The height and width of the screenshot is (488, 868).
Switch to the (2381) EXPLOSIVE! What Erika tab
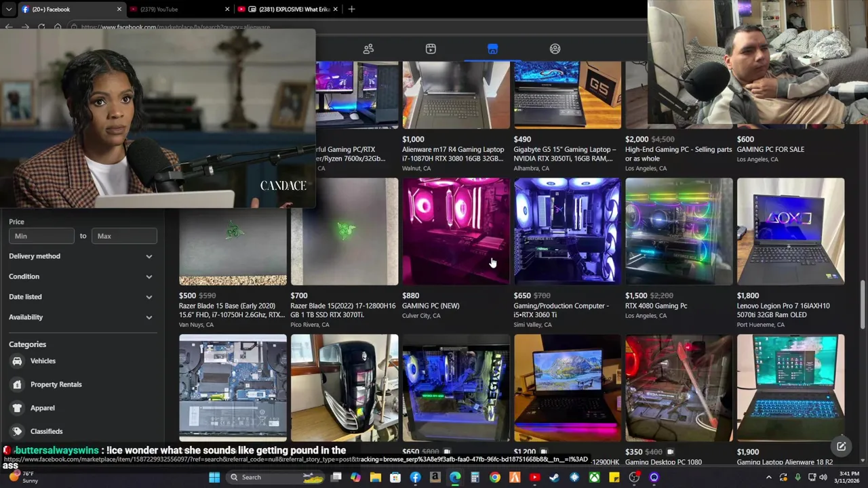click(288, 9)
